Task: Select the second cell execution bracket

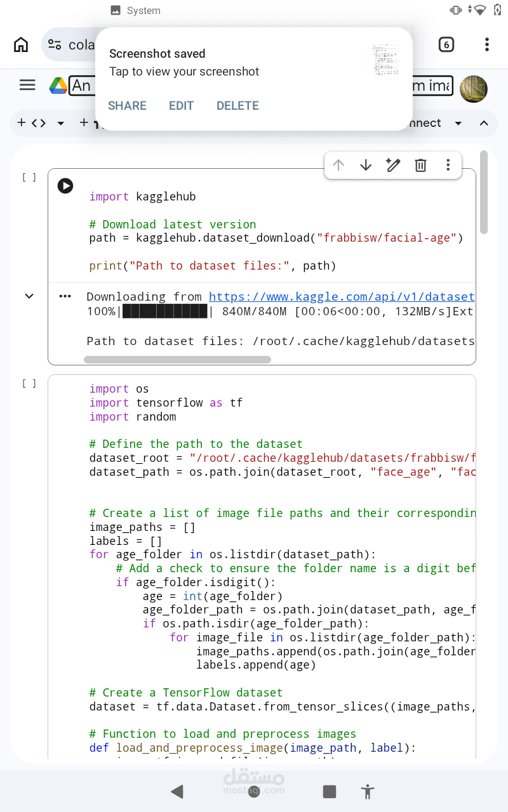Action: tap(29, 383)
